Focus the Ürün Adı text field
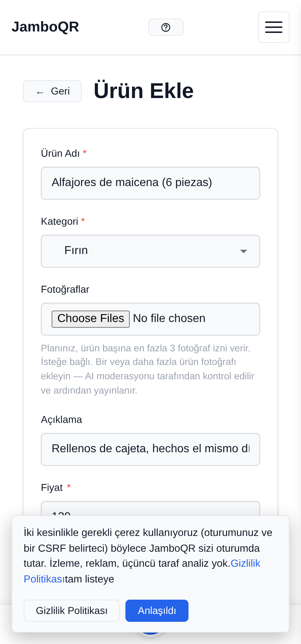Image resolution: width=301 pixels, height=644 pixels. [150, 183]
